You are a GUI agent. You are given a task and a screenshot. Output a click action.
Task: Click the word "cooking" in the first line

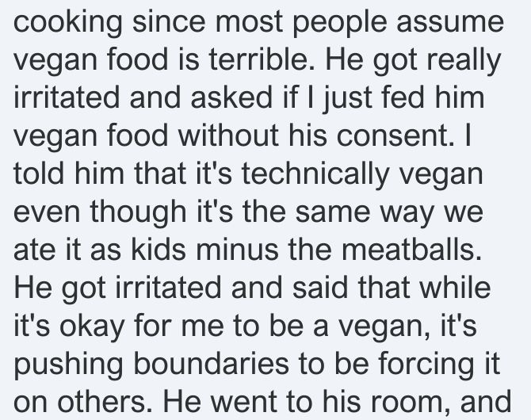point(67,22)
